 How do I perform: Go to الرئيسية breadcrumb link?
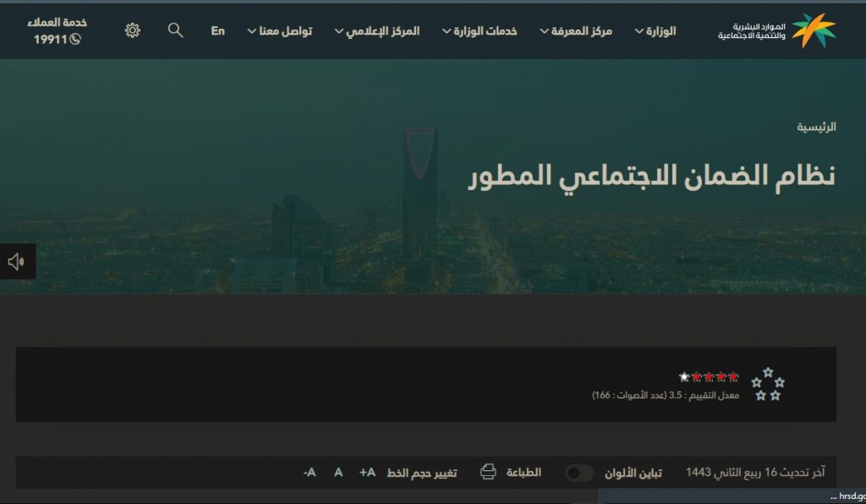tap(816, 127)
